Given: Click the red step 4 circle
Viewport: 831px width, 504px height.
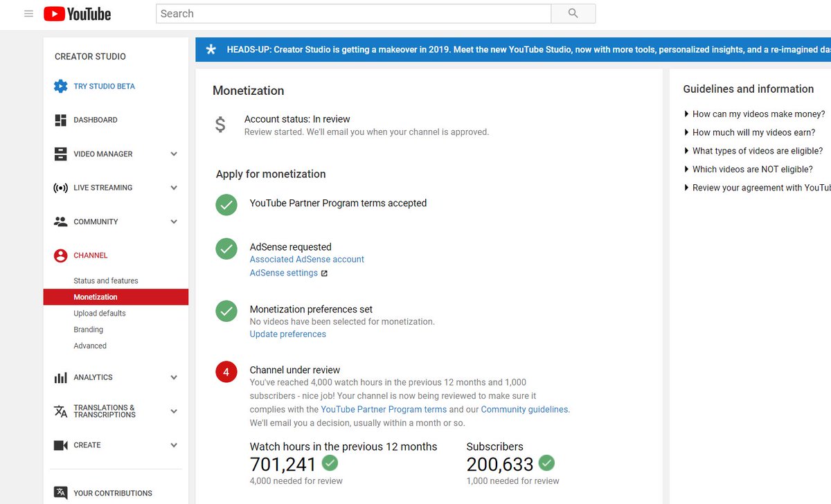Looking at the screenshot, I should (226, 372).
